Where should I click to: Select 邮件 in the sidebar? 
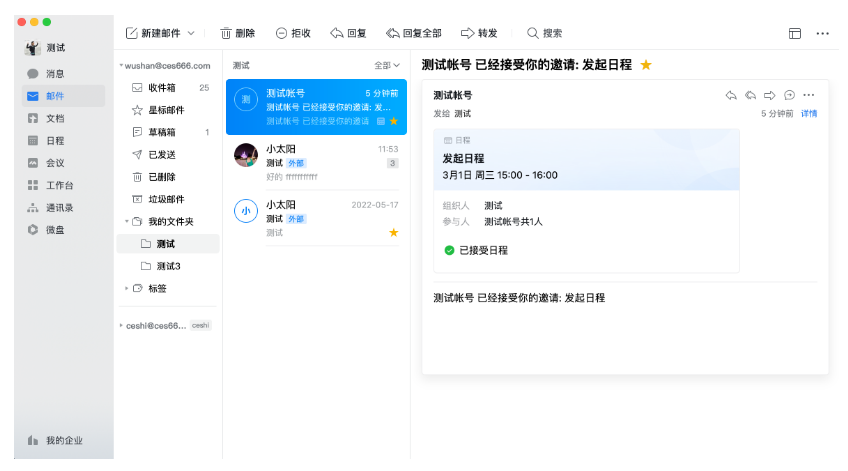63,96
